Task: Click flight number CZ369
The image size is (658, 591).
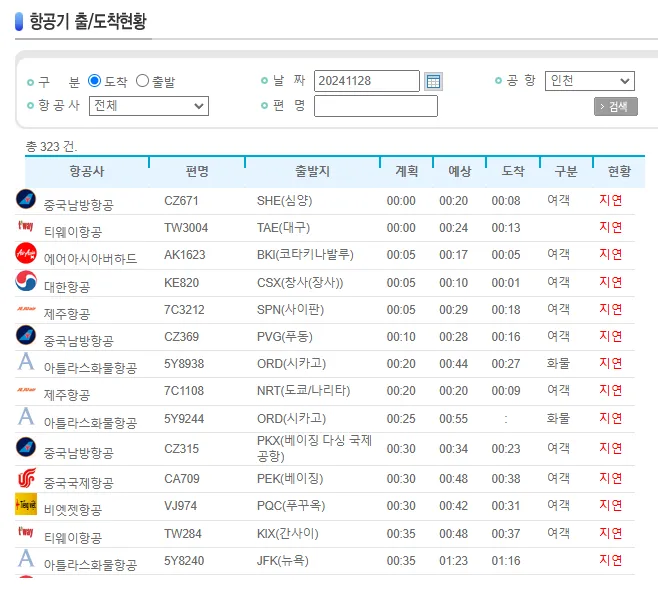Action: pyautogui.click(x=181, y=337)
